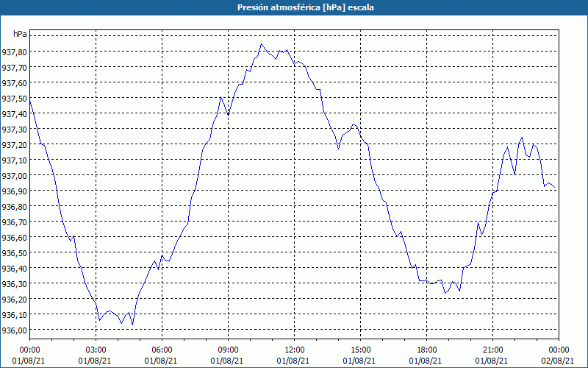Viewport: 588px width, 368px height.
Task: Click the 936,90 axis label
Action: coord(14,191)
